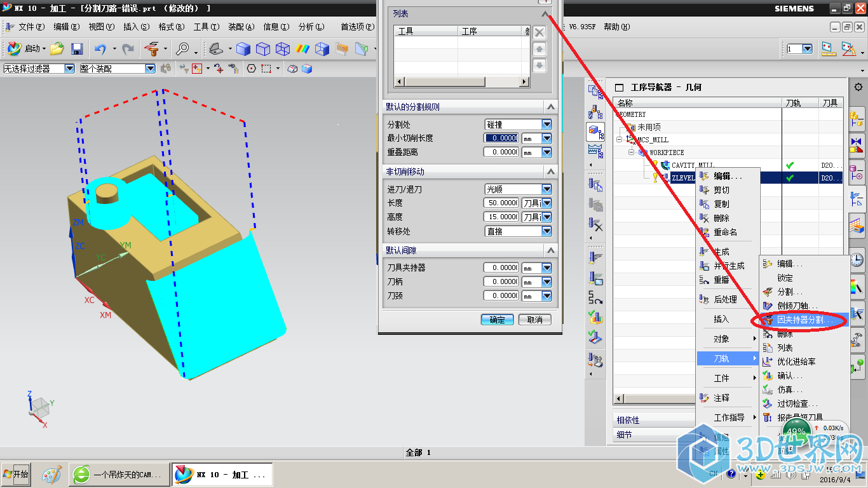Open units dropdown for 最小切削长度
868x488 pixels.
click(546, 139)
